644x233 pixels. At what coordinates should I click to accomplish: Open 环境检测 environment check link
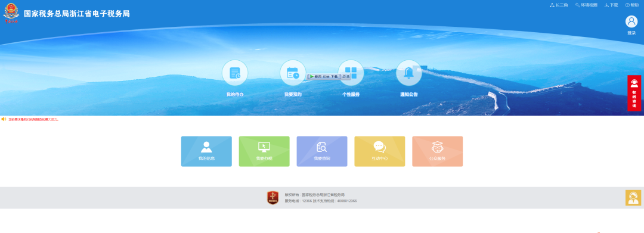point(586,5)
